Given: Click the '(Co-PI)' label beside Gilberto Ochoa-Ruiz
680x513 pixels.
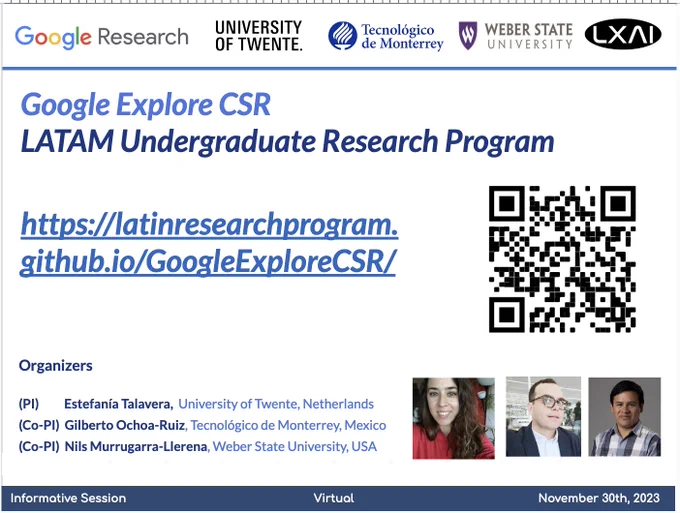Looking at the screenshot, I should click(x=39, y=425).
